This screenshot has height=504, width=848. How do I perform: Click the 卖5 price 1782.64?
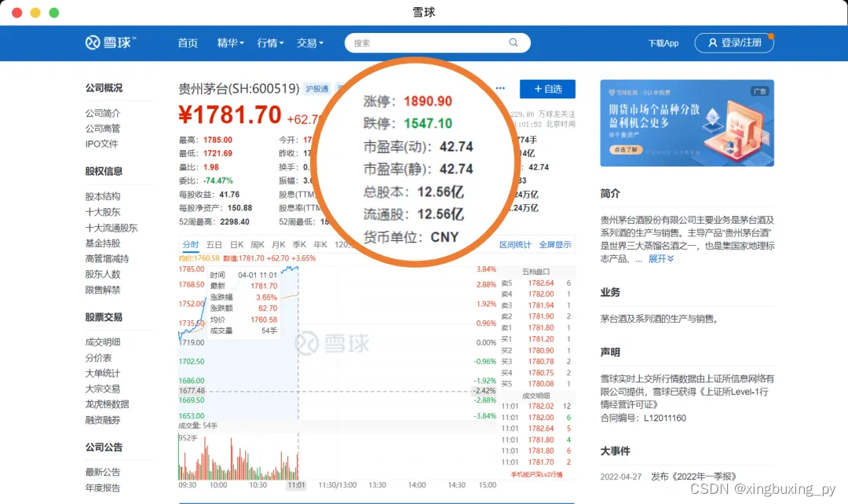(x=541, y=283)
